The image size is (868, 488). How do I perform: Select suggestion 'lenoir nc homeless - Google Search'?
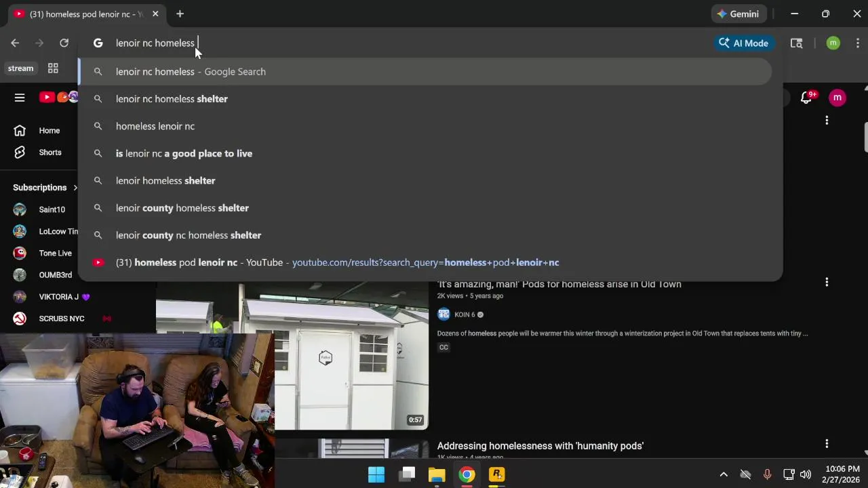pyautogui.click(x=425, y=72)
